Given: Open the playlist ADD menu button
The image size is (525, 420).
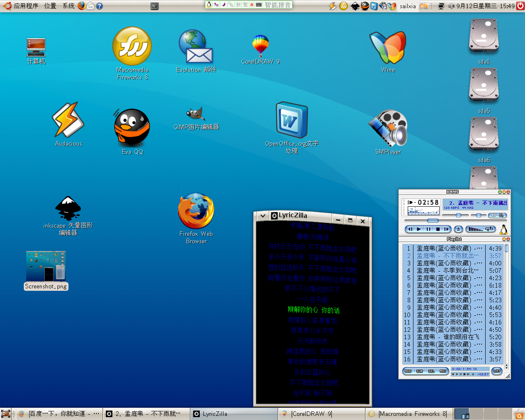Looking at the screenshot, I should pos(408,371).
